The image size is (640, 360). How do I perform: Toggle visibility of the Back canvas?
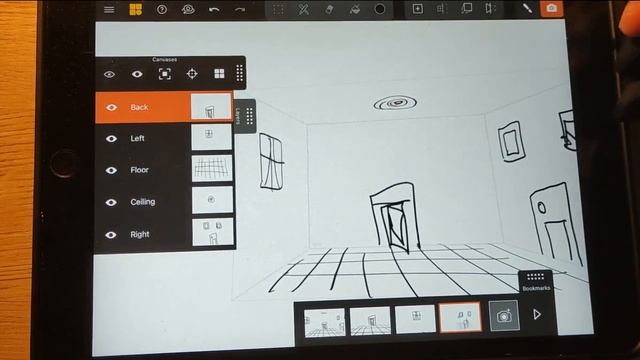(x=111, y=107)
